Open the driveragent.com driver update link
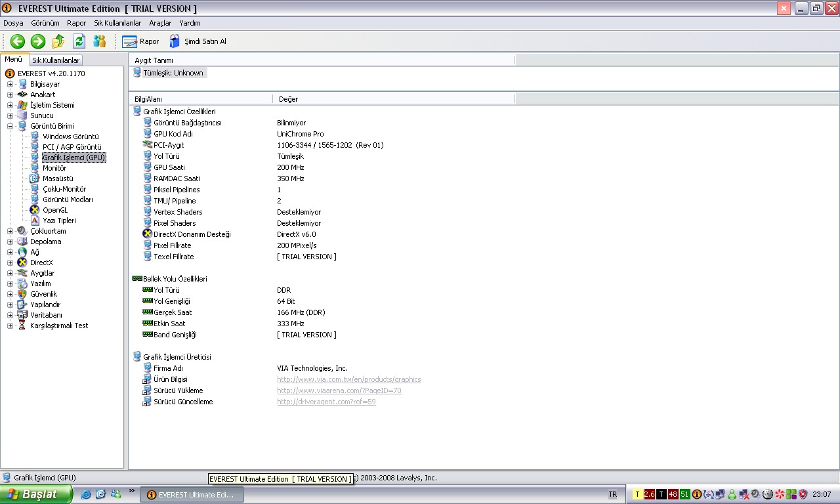This screenshot has width=840, height=504. [326, 402]
